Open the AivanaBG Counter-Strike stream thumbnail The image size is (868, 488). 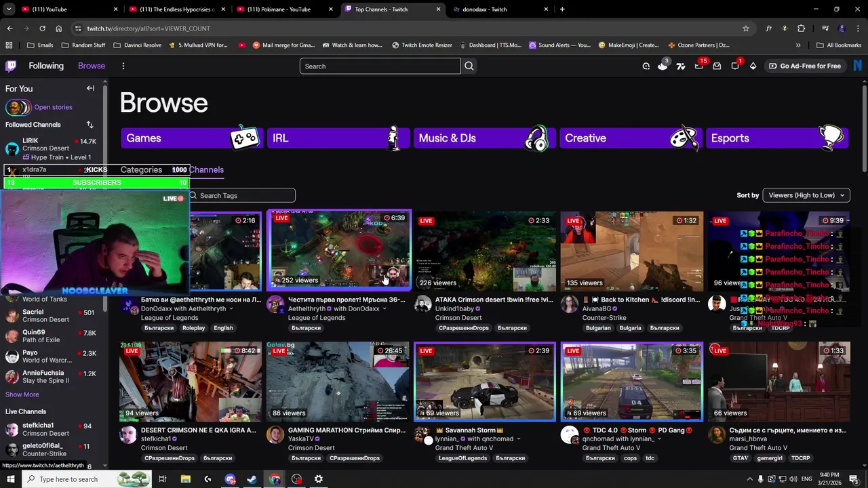click(x=632, y=251)
